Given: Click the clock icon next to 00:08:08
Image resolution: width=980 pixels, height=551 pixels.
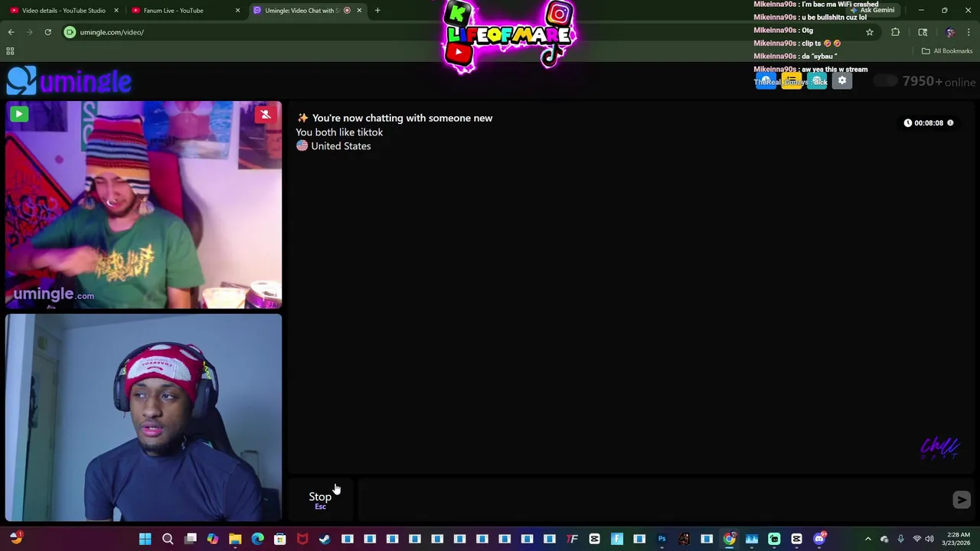Looking at the screenshot, I should click(908, 122).
